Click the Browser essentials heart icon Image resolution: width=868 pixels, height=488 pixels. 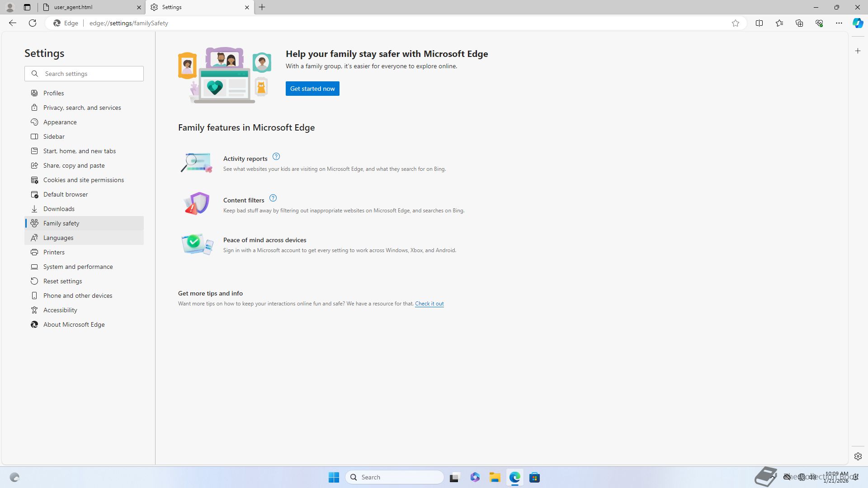(x=819, y=23)
